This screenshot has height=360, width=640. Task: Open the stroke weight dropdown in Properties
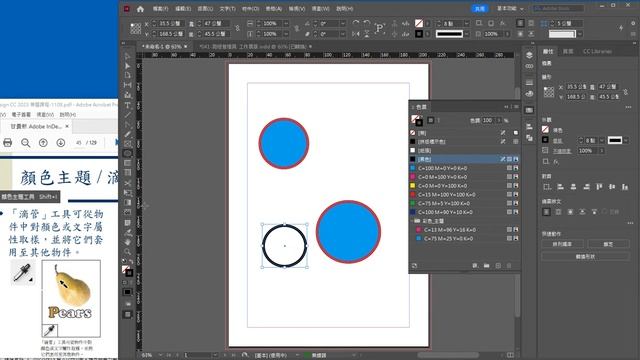pyautogui.click(x=602, y=140)
